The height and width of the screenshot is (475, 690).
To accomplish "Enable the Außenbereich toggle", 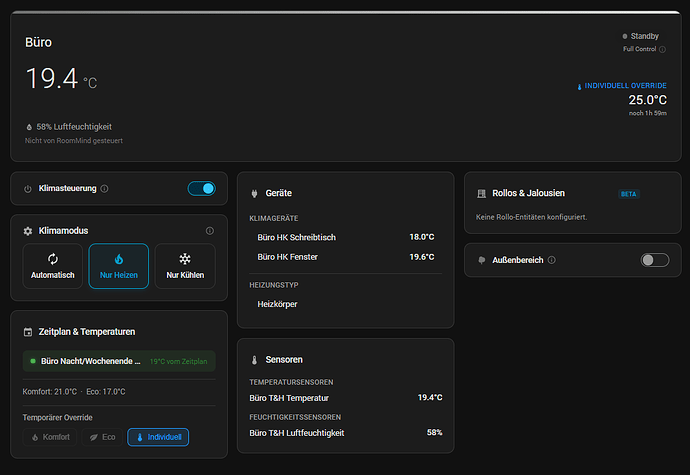I will point(655,260).
